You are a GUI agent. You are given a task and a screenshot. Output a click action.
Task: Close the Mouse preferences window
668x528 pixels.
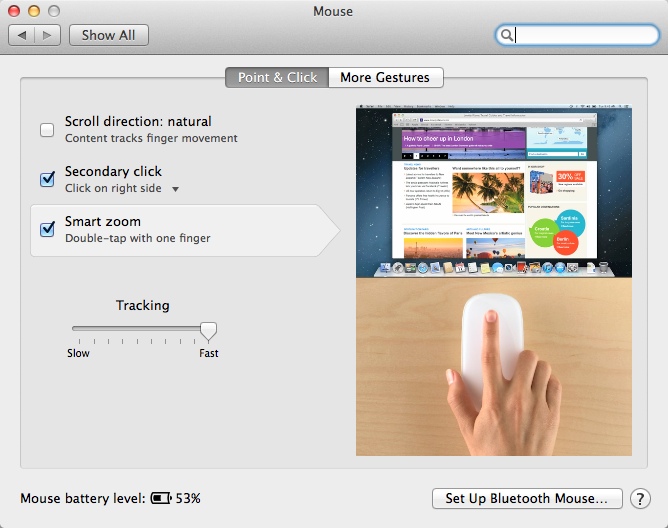[14, 11]
